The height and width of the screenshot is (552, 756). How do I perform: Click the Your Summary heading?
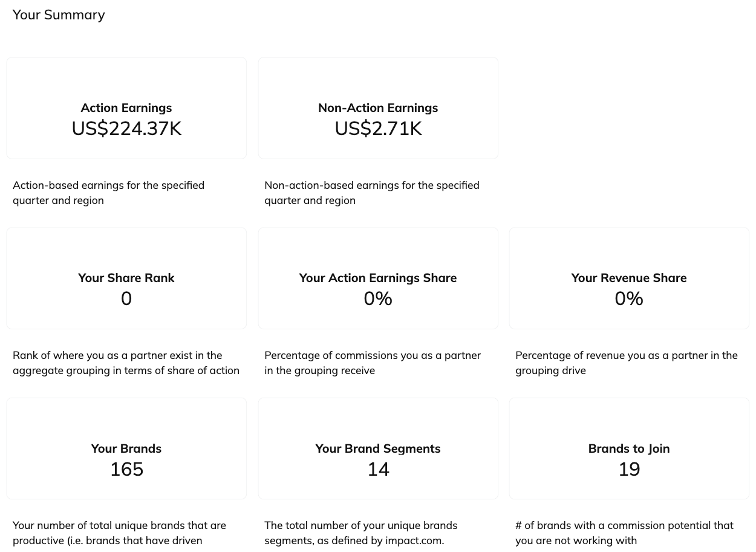point(59,15)
